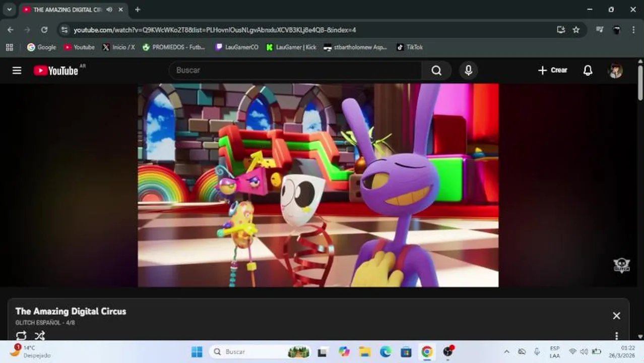644x363 pixels.
Task: Go to the YouTube home logo
Action: pos(56,71)
